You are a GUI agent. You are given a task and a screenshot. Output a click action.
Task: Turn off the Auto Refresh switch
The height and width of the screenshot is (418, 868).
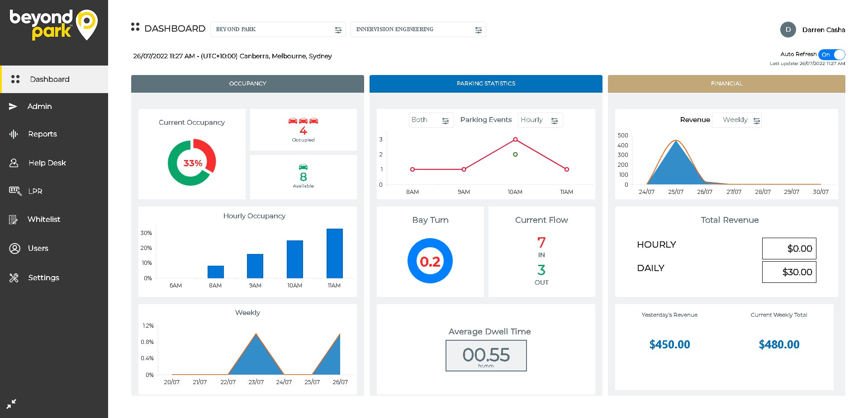coord(832,55)
